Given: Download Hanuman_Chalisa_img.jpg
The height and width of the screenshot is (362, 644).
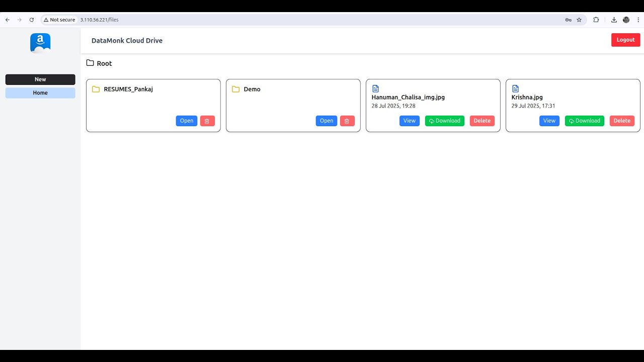Looking at the screenshot, I should [445, 121].
